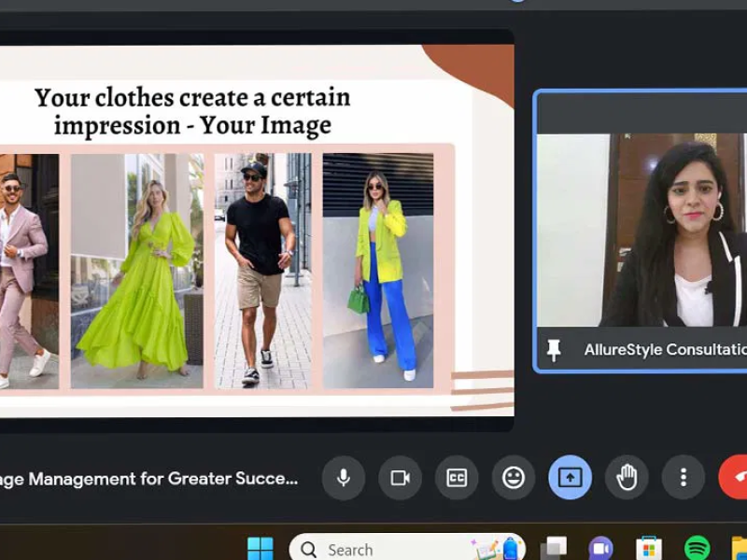Open File Explorer from the taskbar
This screenshot has height=560, width=747.
(739, 549)
